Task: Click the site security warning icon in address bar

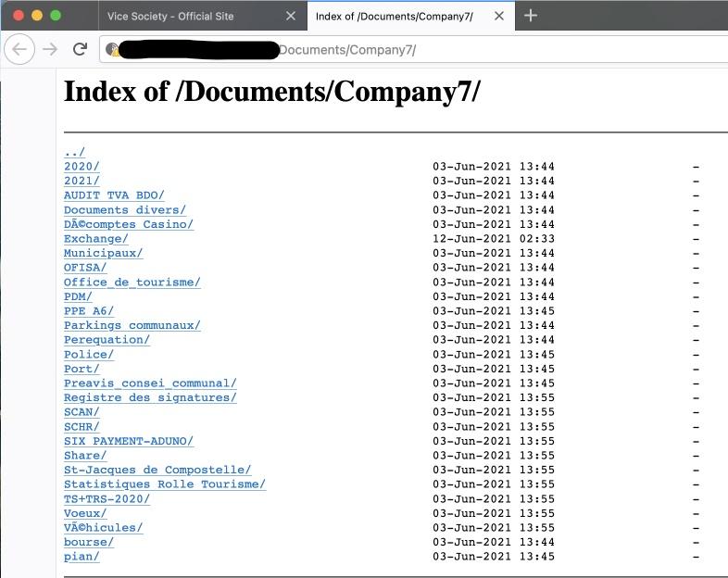Action: [112, 49]
